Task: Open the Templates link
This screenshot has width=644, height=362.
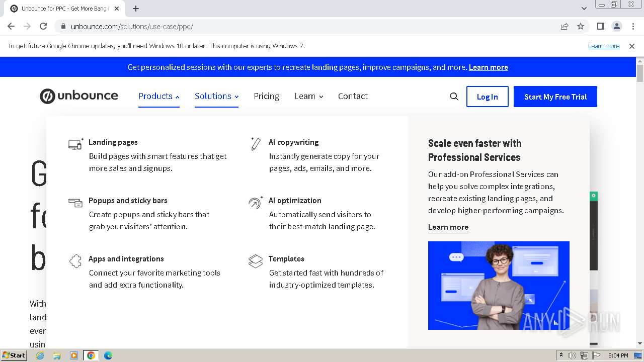Action: [x=286, y=259]
